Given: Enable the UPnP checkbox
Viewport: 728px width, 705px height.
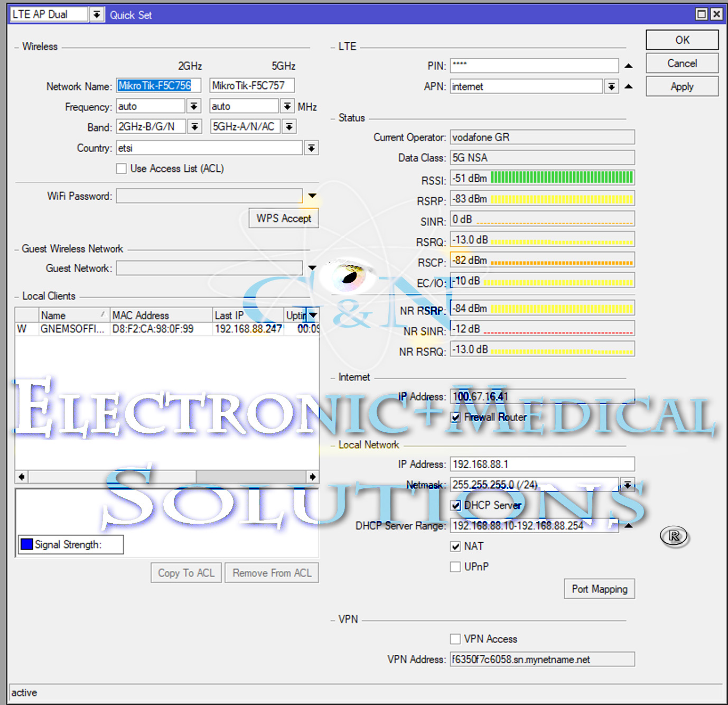Looking at the screenshot, I should [455, 567].
